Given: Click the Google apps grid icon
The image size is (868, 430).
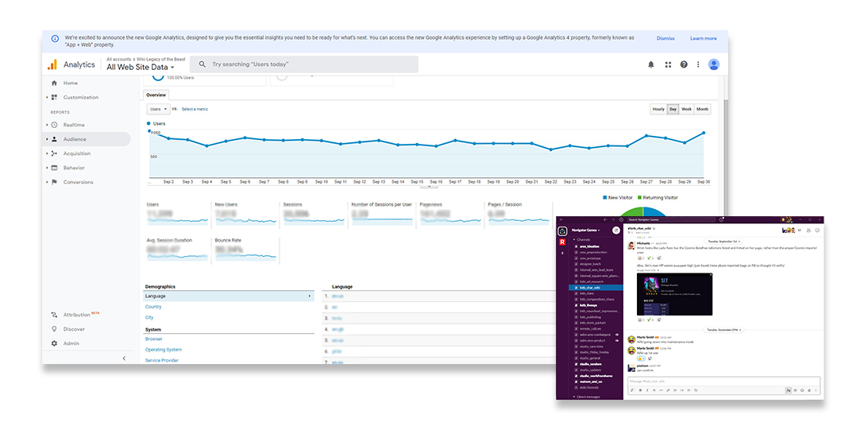Looking at the screenshot, I should pyautogui.click(x=668, y=64).
